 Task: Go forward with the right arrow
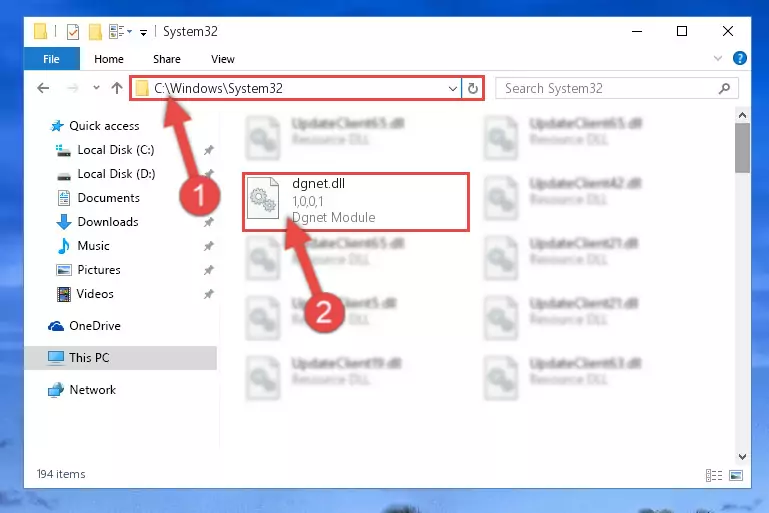73,88
